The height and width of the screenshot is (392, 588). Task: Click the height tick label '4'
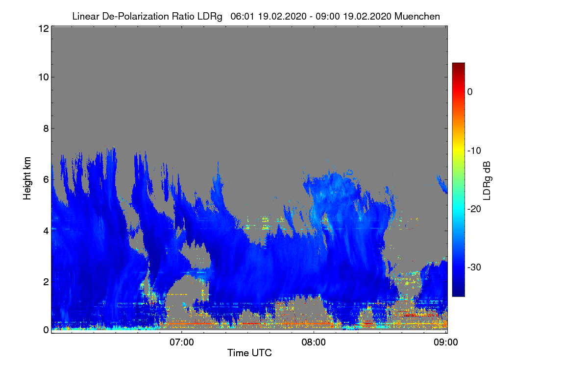45,230
